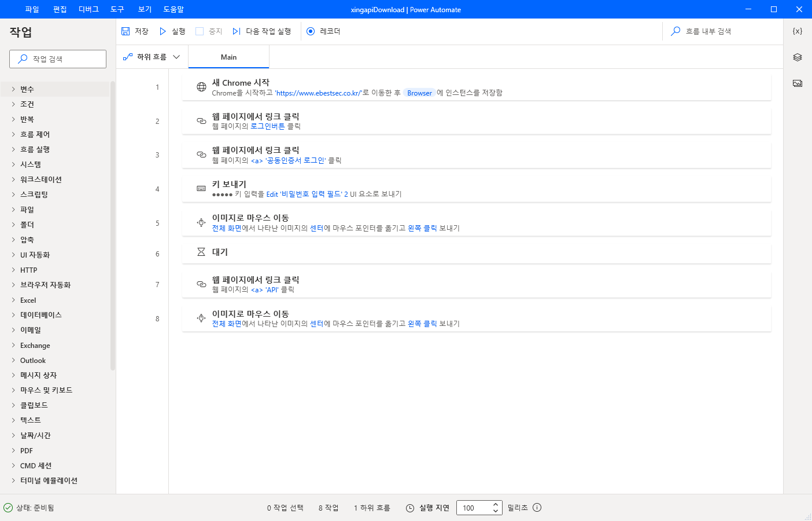This screenshot has width=812, height=521.
Task: Expand the 텍스트 action group
Action: pyautogui.click(x=13, y=420)
